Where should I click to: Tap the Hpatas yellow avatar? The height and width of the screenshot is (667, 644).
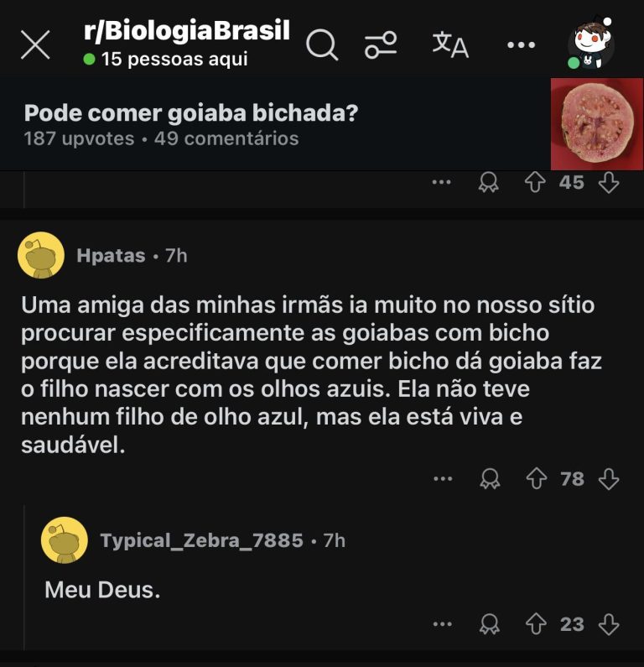pyautogui.click(x=41, y=255)
